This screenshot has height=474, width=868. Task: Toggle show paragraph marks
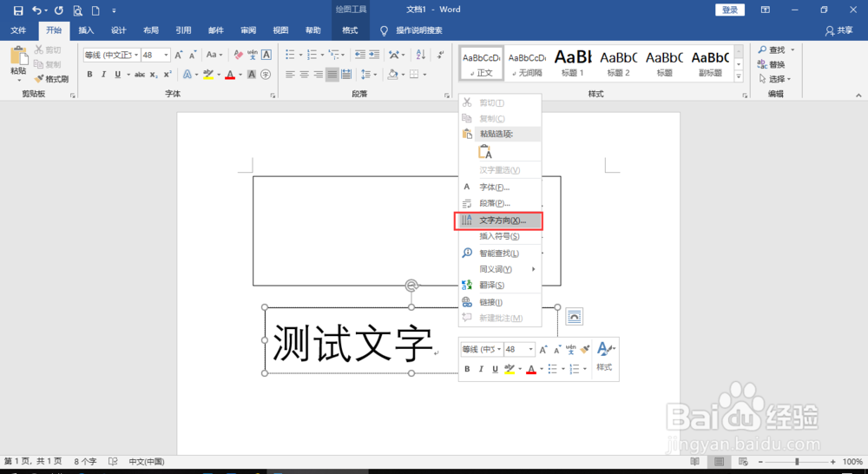tap(441, 55)
